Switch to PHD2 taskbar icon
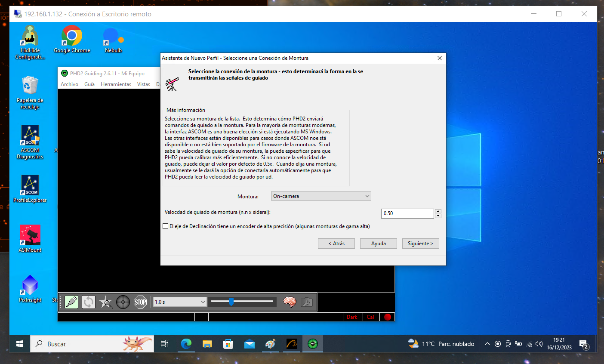This screenshot has width=604, height=364. (313, 344)
